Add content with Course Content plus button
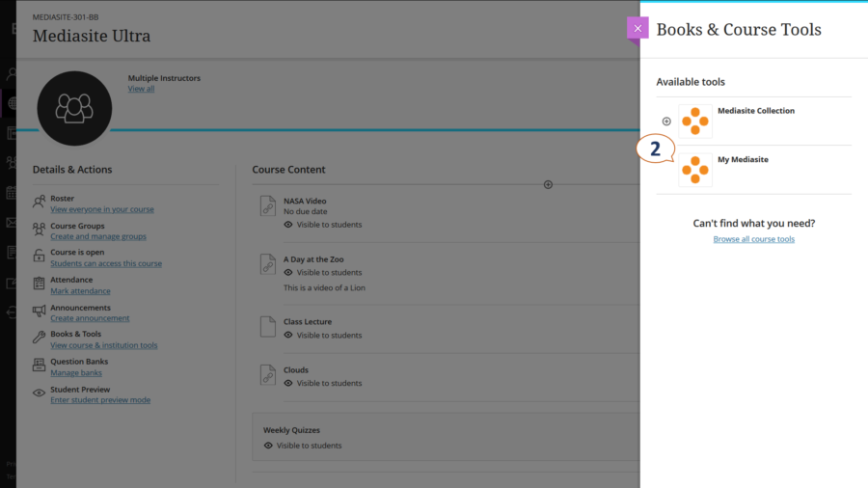 (548, 185)
